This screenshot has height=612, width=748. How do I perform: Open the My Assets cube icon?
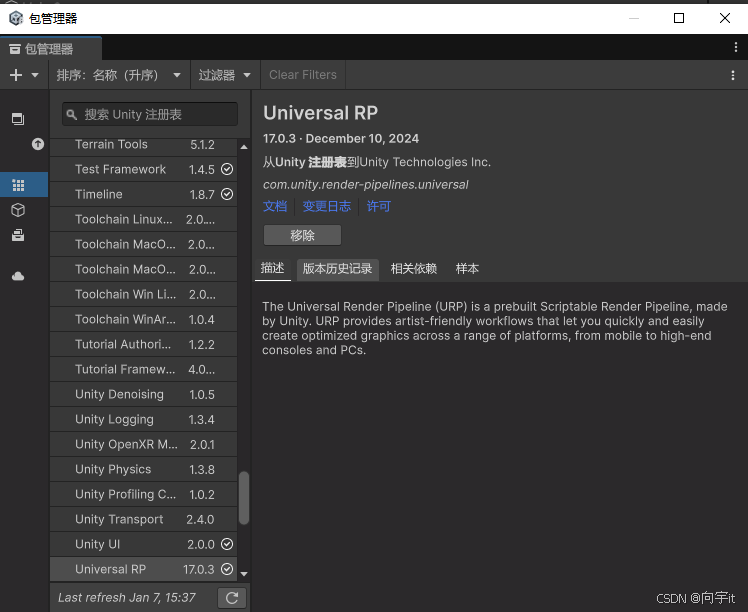18,210
